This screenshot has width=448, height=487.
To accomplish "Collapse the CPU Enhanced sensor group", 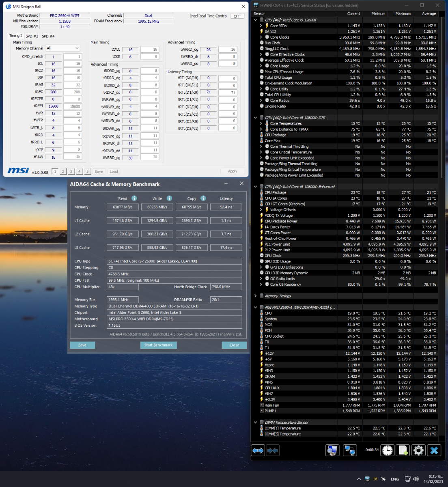I will coord(255,187).
